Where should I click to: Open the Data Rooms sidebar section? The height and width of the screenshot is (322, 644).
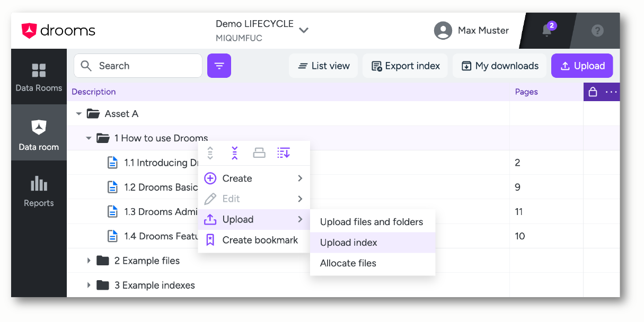[x=39, y=77]
